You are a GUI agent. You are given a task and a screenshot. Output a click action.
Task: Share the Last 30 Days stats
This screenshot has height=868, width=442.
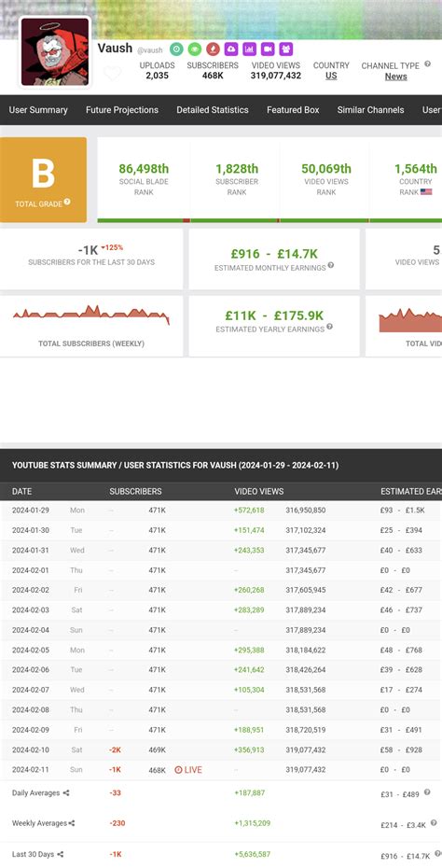click(x=61, y=854)
